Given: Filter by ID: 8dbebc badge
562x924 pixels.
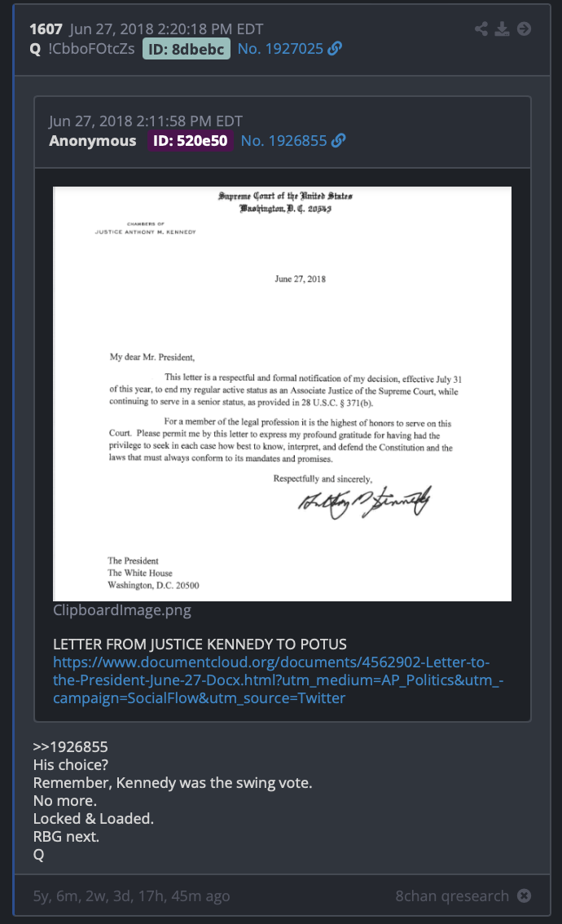Looking at the screenshot, I should click(x=187, y=49).
